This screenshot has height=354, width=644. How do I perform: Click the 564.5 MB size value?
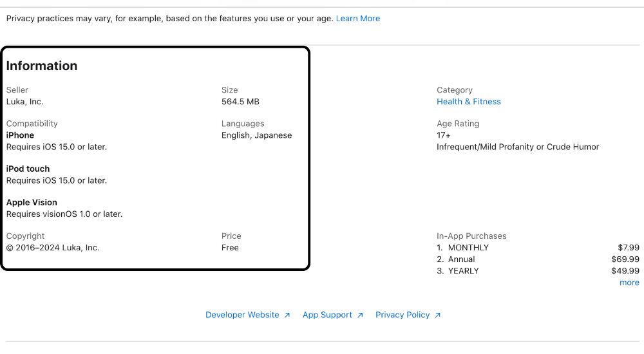(x=240, y=102)
